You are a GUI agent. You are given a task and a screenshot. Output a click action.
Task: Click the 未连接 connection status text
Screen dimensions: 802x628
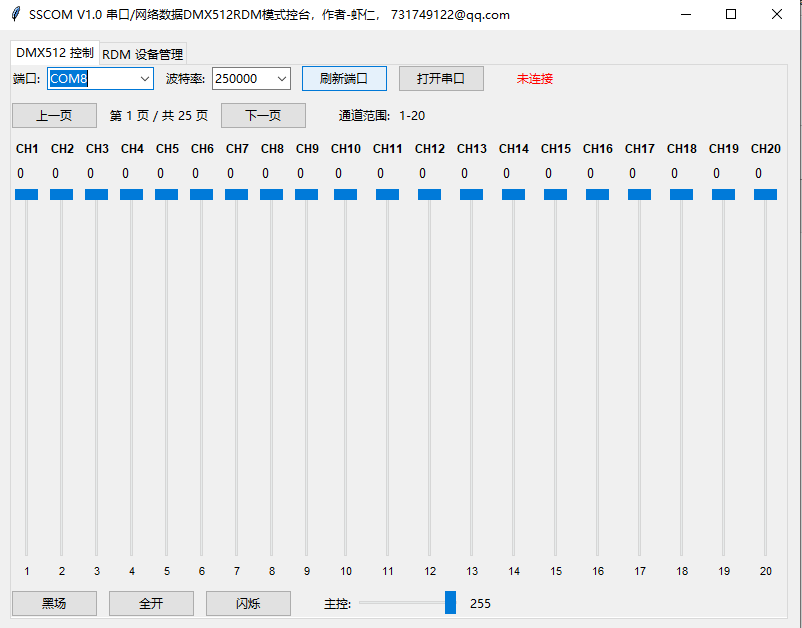(534, 79)
